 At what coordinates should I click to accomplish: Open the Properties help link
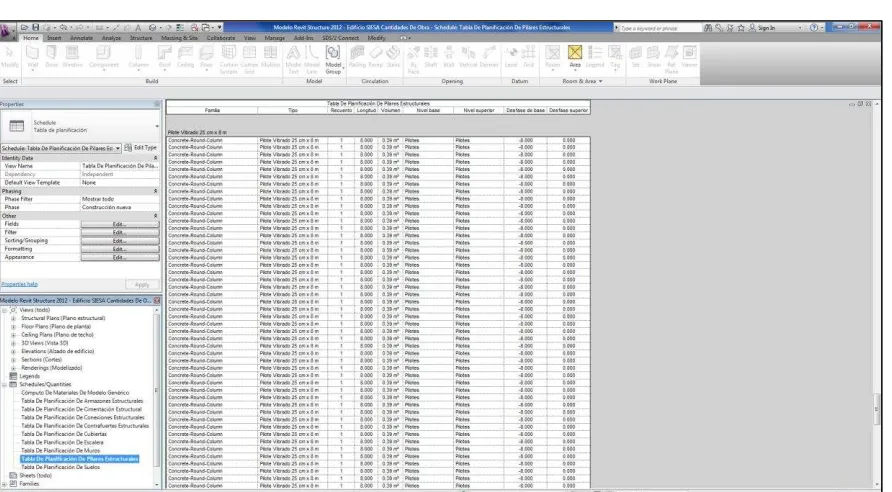click(19, 284)
